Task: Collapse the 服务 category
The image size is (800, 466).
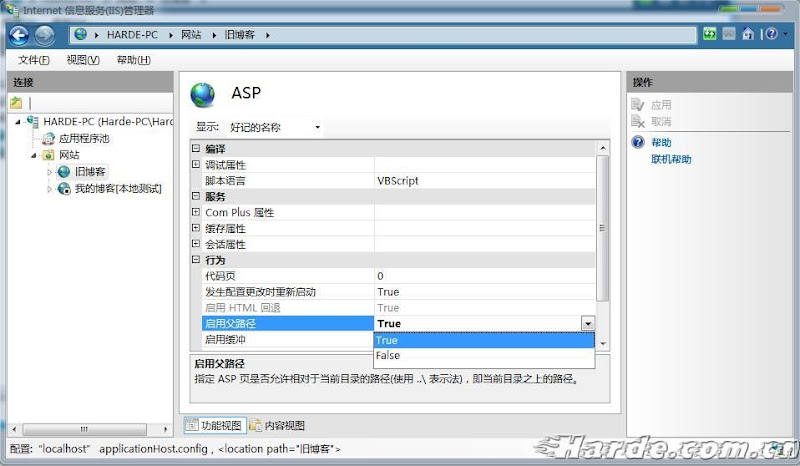Action: [x=196, y=196]
